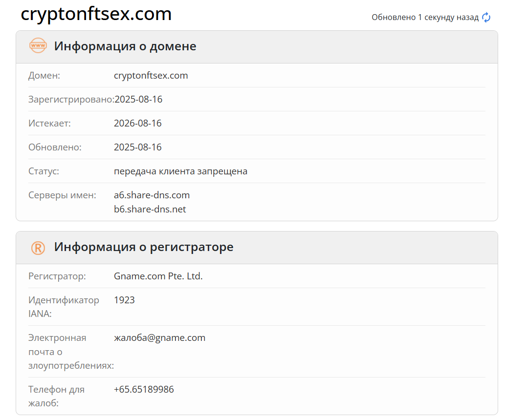This screenshot has height=420, width=505.
Task: Click IANA ID value 1923
Action: (x=124, y=300)
